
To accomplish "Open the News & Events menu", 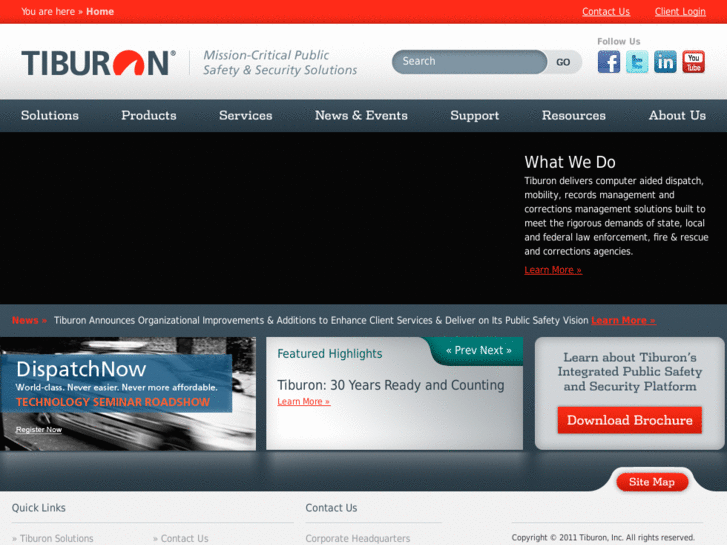I will click(361, 115).
